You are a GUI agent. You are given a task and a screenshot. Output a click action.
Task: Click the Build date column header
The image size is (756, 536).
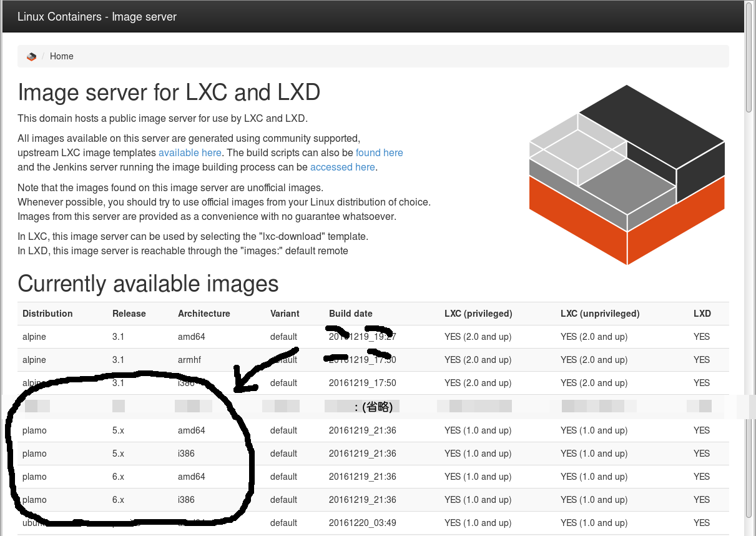[350, 314]
